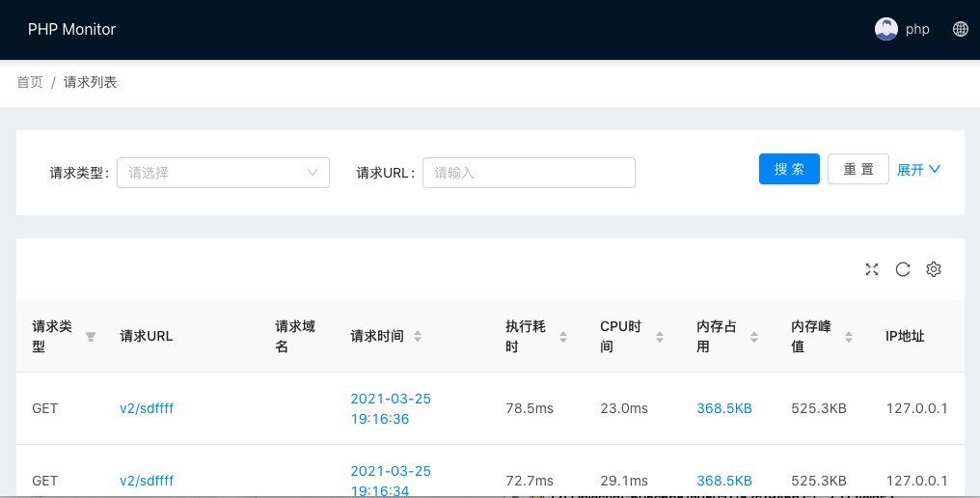
Task: Click the php user avatar
Action: click(x=885, y=29)
